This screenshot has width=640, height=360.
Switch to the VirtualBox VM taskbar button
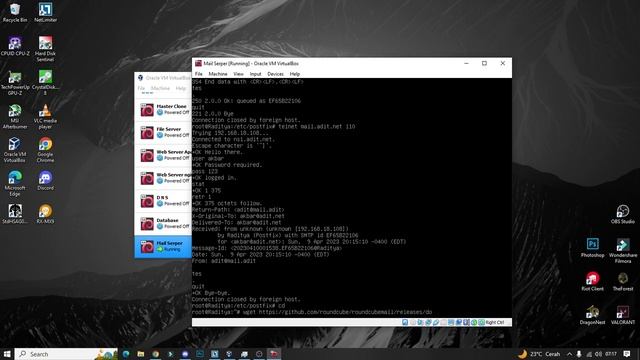tap(274, 354)
